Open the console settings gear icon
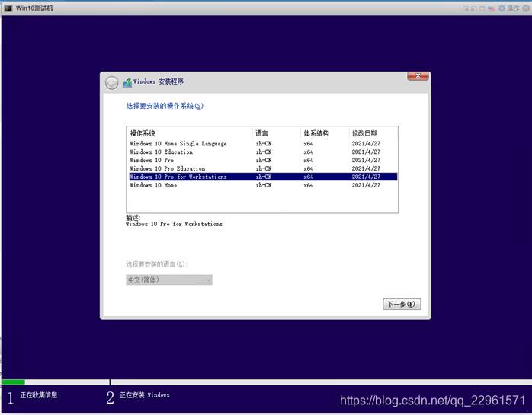The height and width of the screenshot is (415, 532). pyautogui.click(x=502, y=8)
